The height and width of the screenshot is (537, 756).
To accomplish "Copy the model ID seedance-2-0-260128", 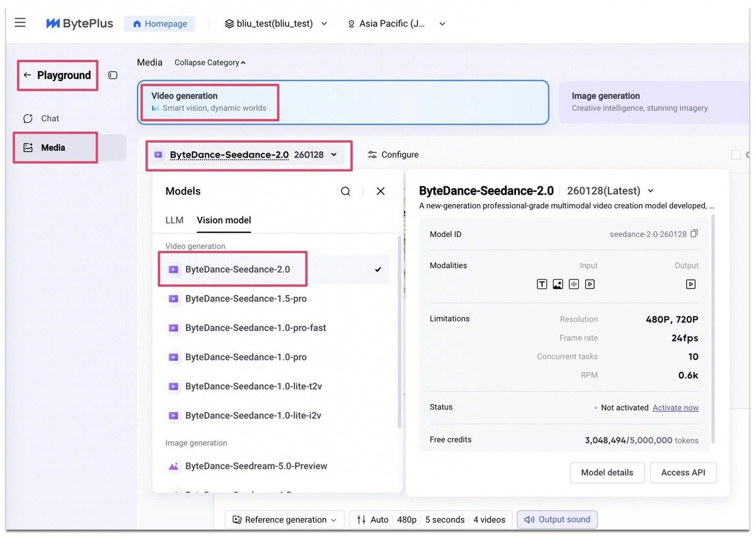I will tap(694, 234).
